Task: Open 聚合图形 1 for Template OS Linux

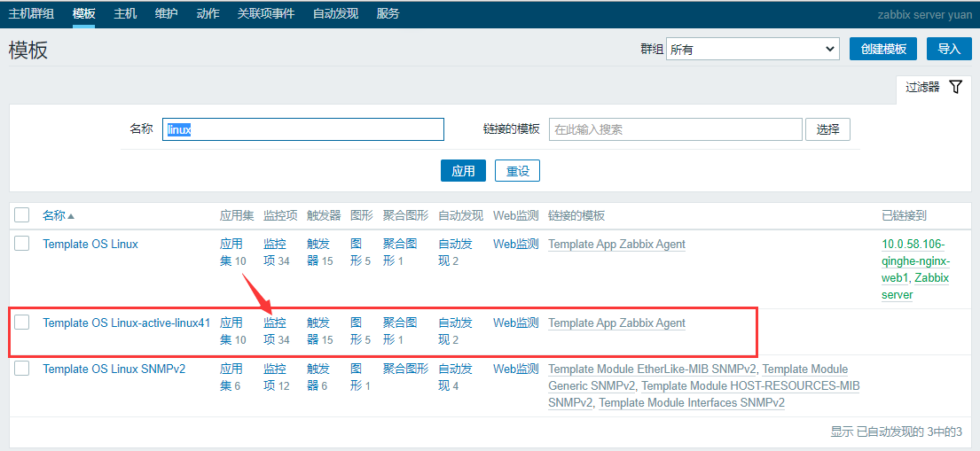Action: pos(400,253)
